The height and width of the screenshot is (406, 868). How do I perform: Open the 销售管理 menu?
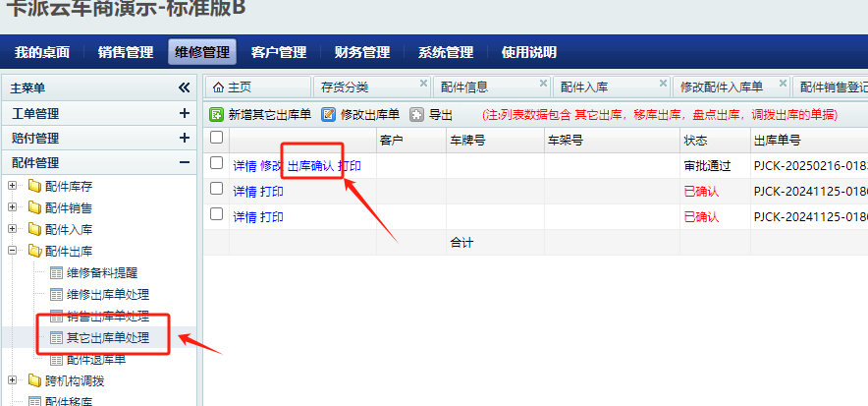tap(125, 52)
